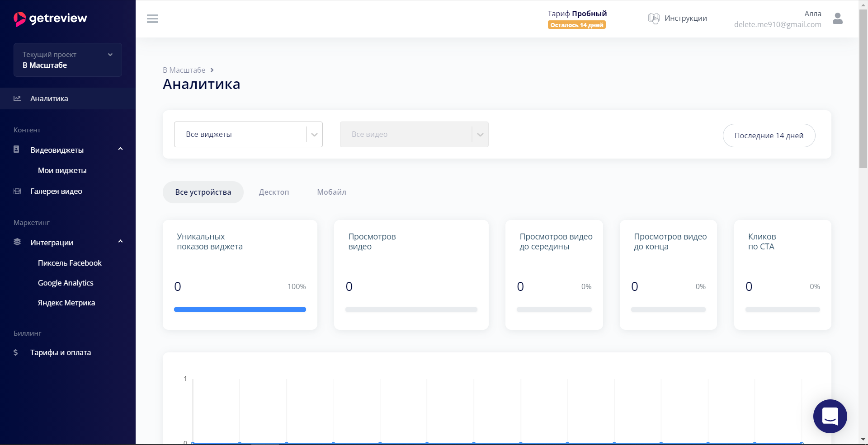Click the Тариф Пробный label
The image size is (868, 445).
click(x=577, y=14)
